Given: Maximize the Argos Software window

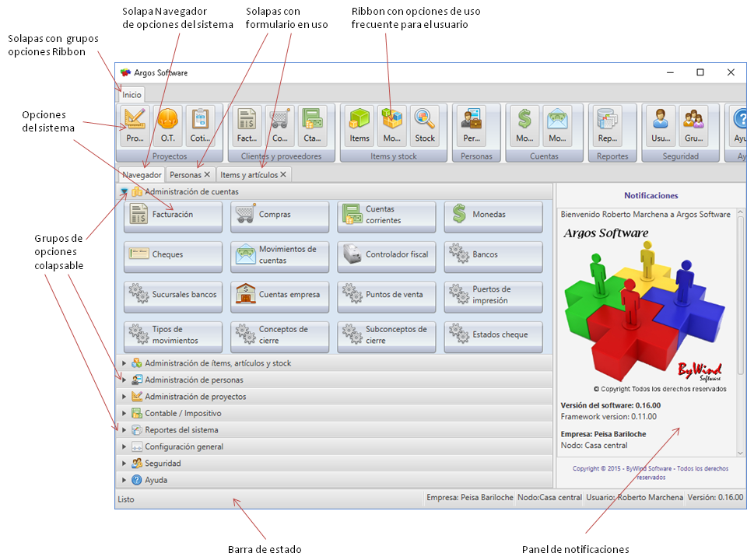Looking at the screenshot, I should tap(700, 72).
